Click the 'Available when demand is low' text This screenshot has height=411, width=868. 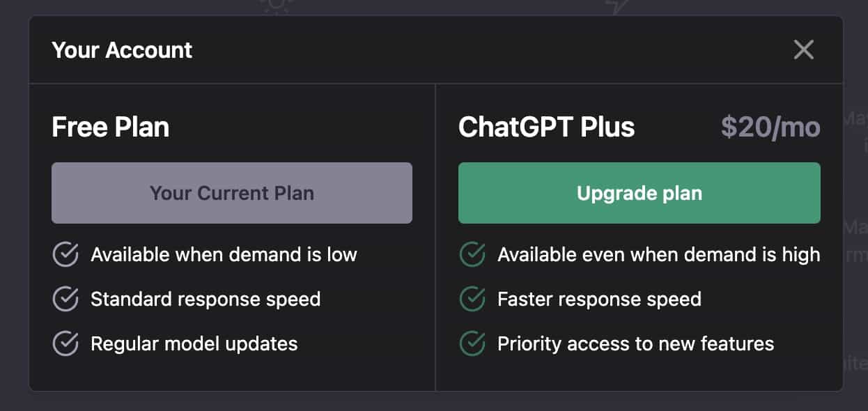(224, 254)
